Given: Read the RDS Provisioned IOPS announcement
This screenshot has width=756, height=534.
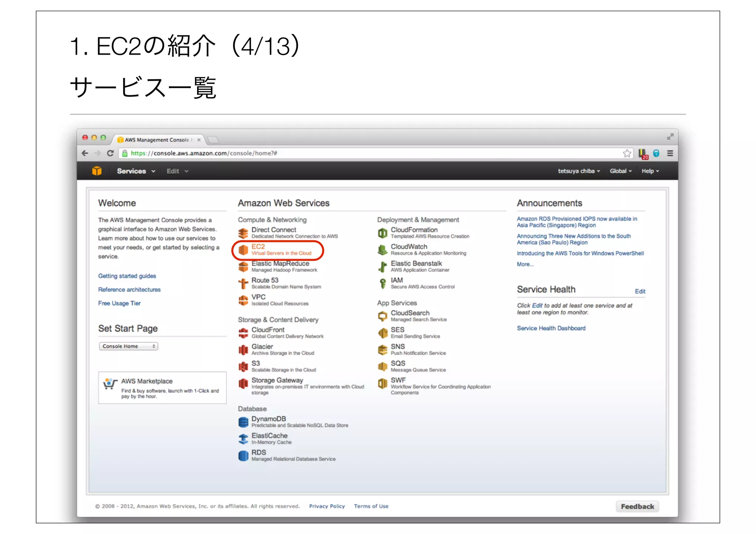Looking at the screenshot, I should pos(577,222).
